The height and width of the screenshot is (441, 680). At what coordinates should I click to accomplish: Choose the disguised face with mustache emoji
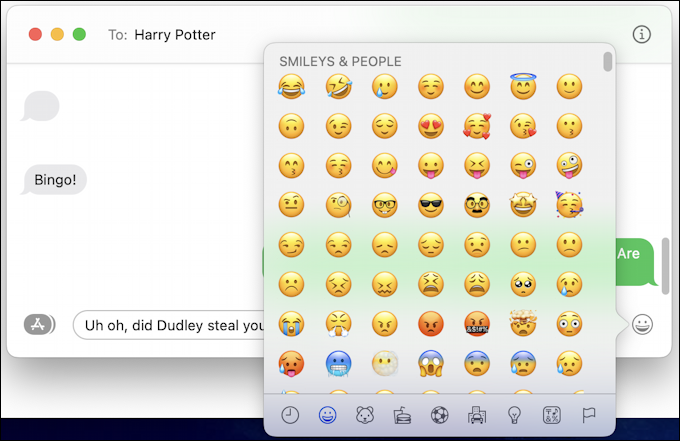477,205
